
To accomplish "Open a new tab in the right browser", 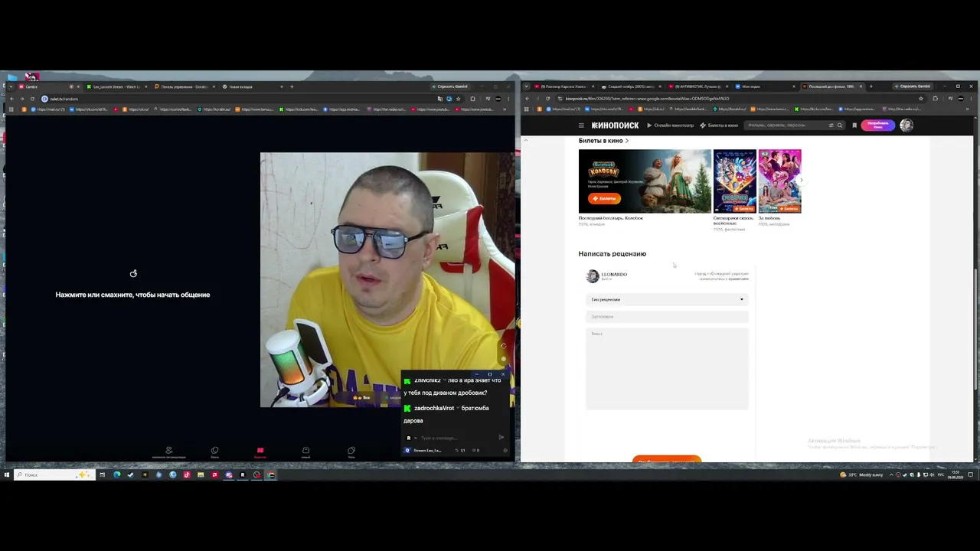I will click(x=871, y=86).
